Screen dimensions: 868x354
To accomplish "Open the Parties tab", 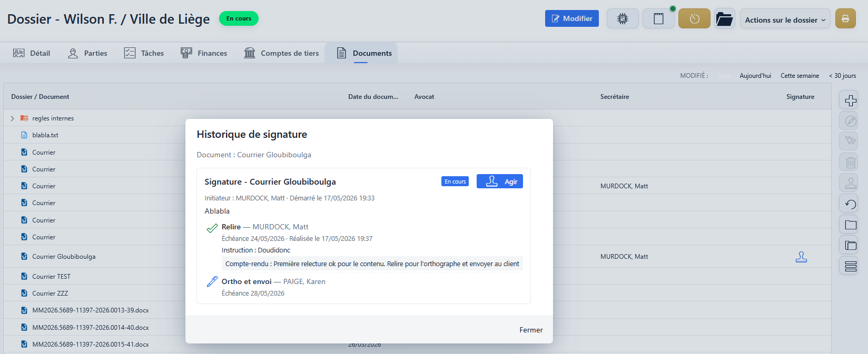I will coord(87,53).
